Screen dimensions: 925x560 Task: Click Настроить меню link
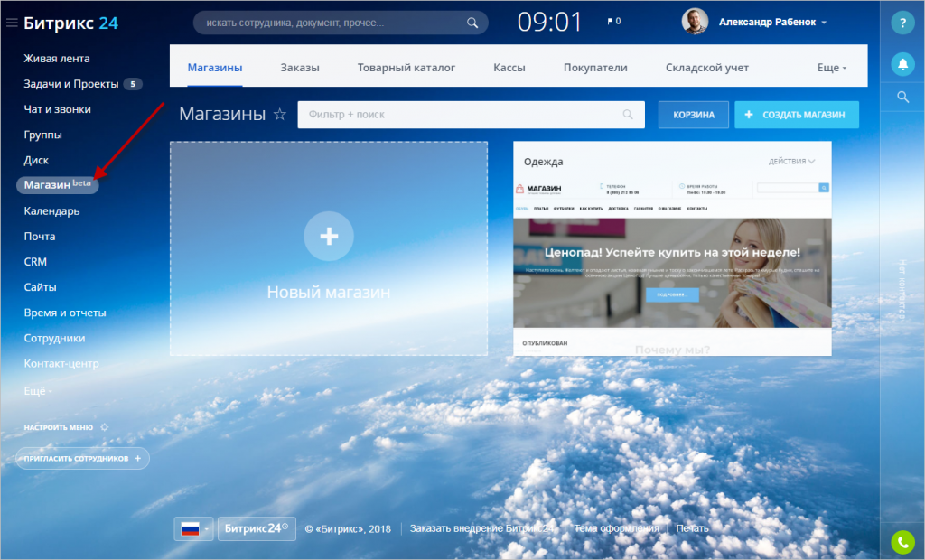(59, 427)
